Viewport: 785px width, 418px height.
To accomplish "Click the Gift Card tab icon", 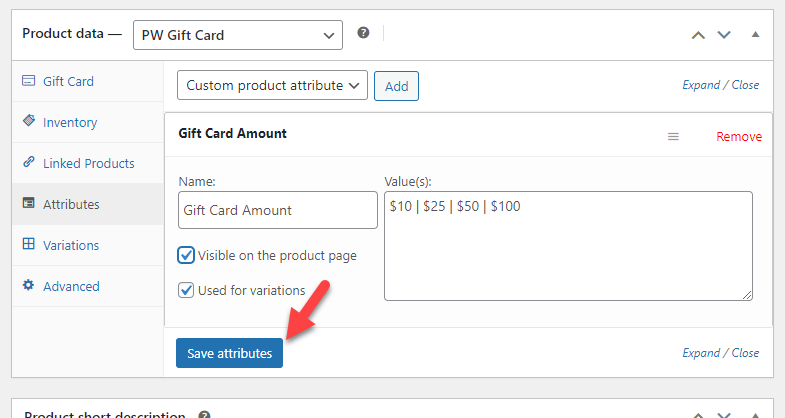I will (x=29, y=81).
